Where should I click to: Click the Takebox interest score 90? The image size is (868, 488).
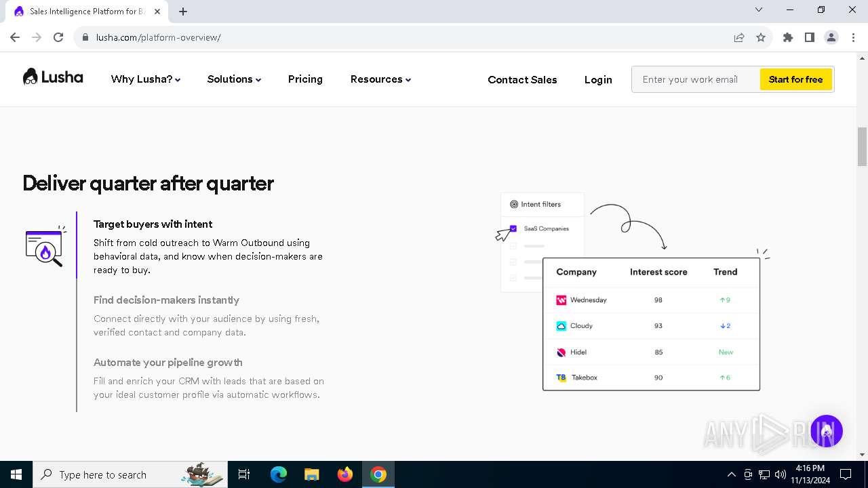pos(658,378)
